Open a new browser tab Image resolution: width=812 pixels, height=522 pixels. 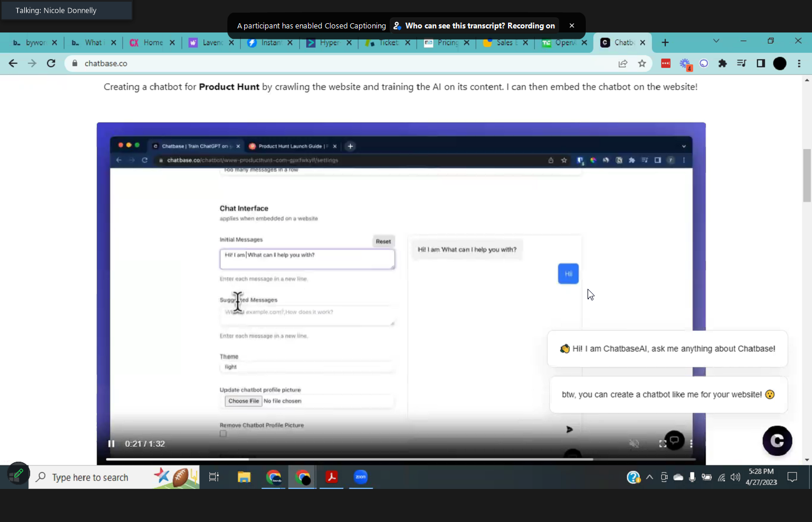click(x=665, y=42)
